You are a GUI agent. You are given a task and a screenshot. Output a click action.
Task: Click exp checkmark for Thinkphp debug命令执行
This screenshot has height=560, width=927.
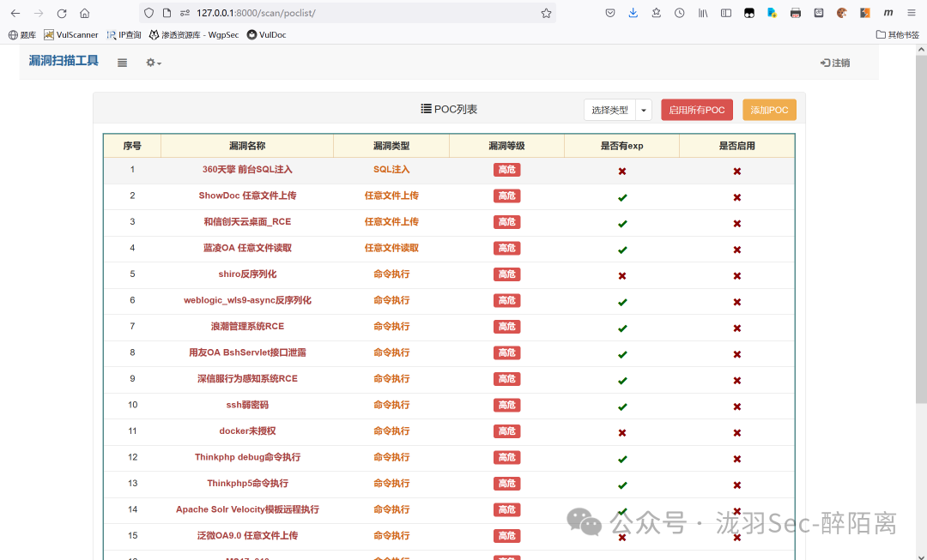pyautogui.click(x=622, y=459)
